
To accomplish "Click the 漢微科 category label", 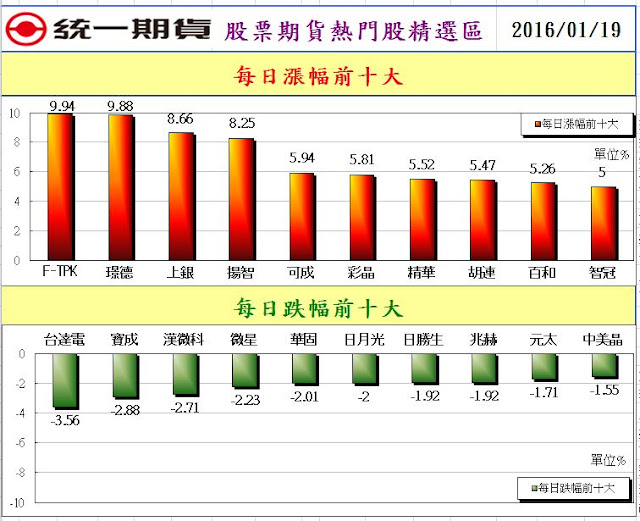I will click(x=184, y=339).
